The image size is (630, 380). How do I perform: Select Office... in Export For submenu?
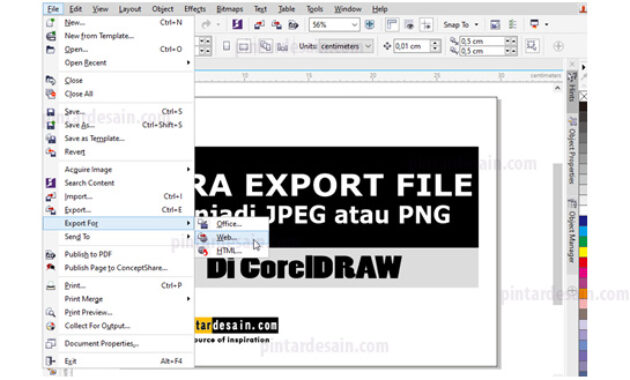[232, 224]
